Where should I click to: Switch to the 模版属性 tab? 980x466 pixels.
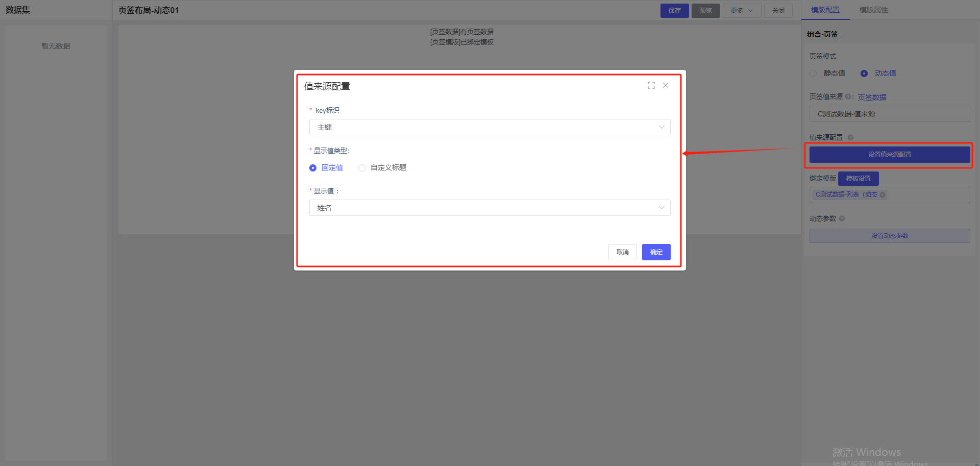[x=873, y=10]
